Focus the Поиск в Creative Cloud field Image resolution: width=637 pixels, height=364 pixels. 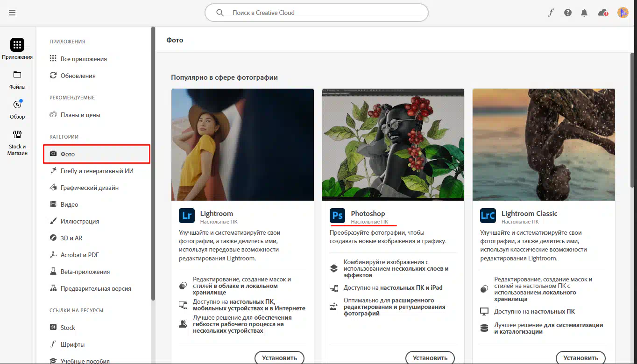click(317, 13)
